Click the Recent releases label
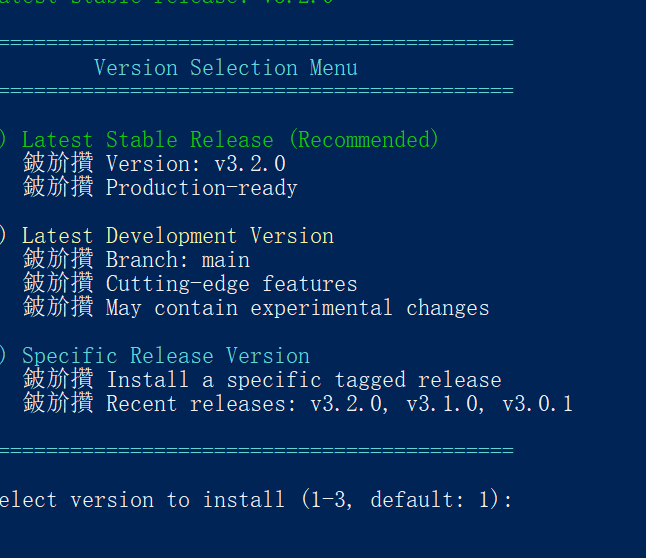The height and width of the screenshot is (558, 646). click(201, 404)
